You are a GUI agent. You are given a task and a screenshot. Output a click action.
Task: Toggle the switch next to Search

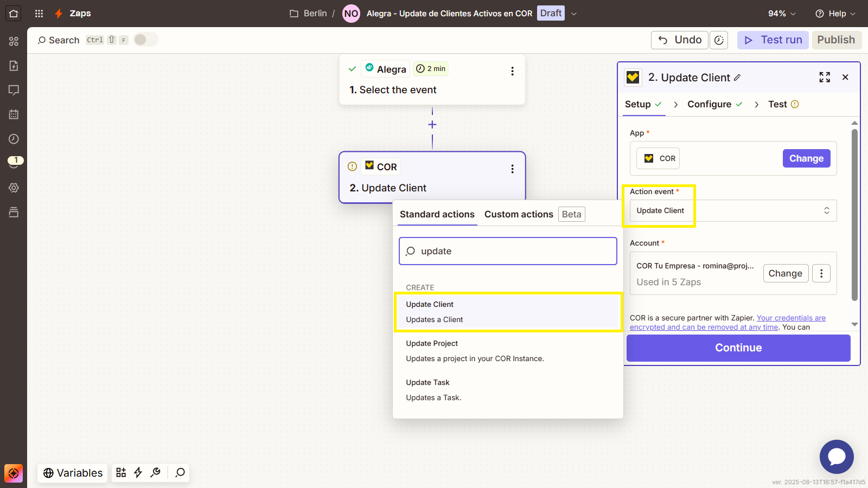coord(145,40)
